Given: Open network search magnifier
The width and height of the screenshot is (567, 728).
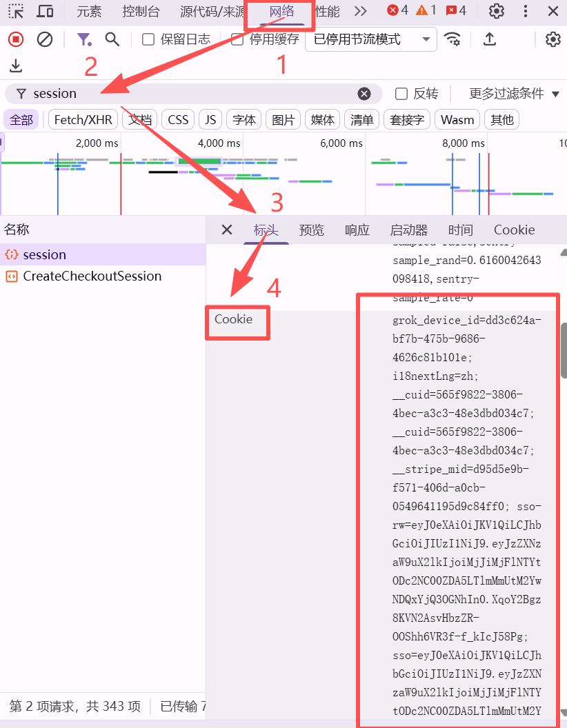Looking at the screenshot, I should coord(112,39).
